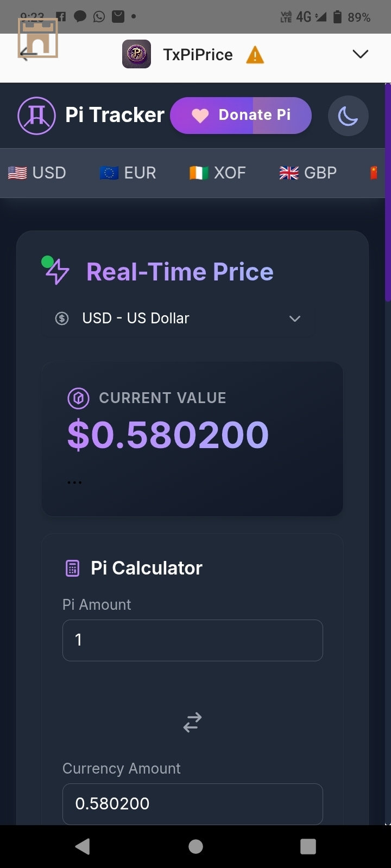Open the TxPiPrice app icon
The height and width of the screenshot is (868, 391).
pos(136,54)
